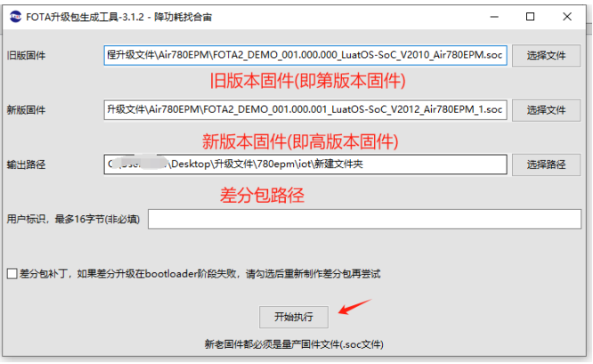The width and height of the screenshot is (593, 364).
Task: Click the 输出路径 label
Action: coord(26,165)
